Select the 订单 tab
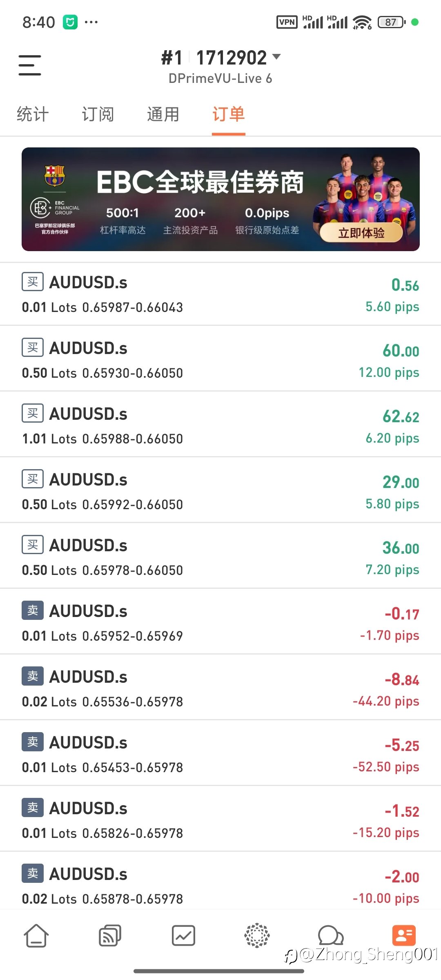 (x=228, y=114)
